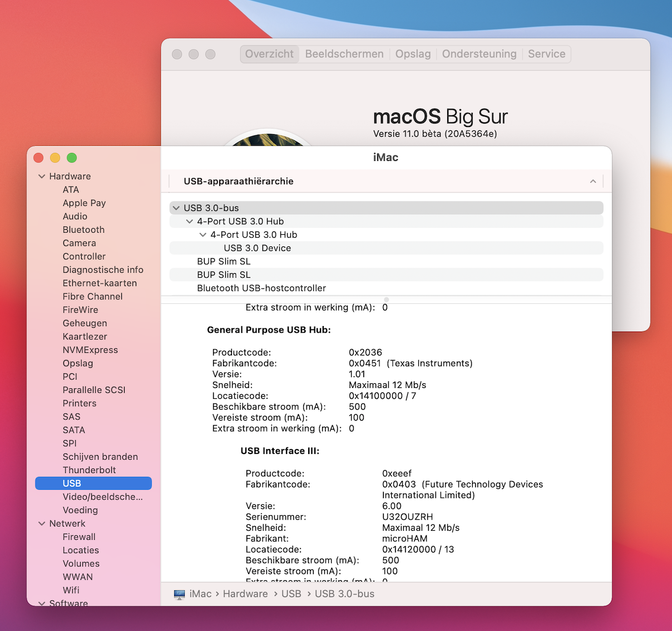
Task: Open Wifi in the sidebar
Action: pyautogui.click(x=71, y=590)
